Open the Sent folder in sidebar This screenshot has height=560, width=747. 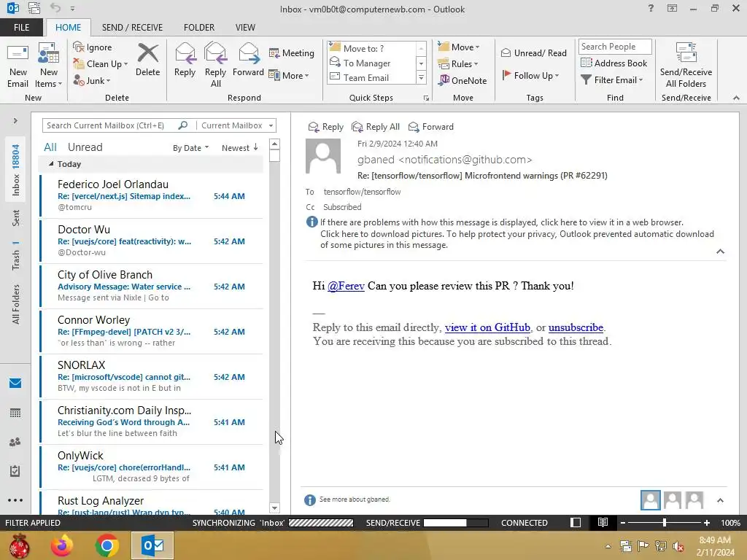(x=16, y=218)
